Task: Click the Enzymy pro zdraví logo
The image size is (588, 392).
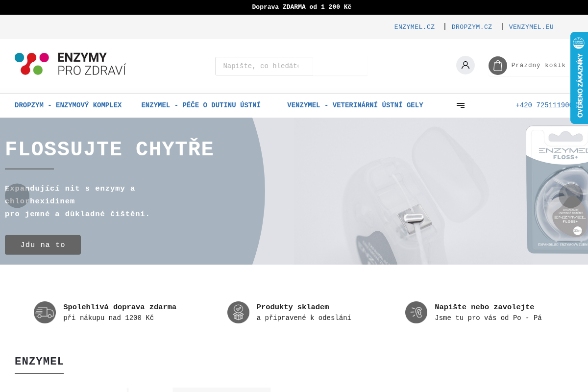Action: click(x=70, y=64)
